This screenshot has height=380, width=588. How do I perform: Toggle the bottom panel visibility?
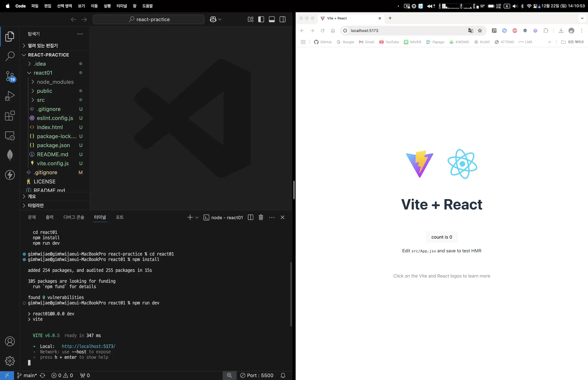[271, 19]
